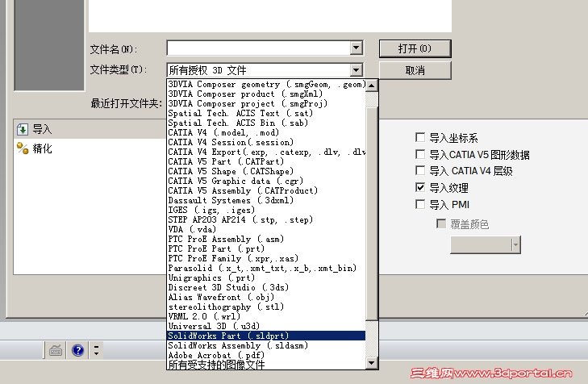
Task: Tick the 导入 CATIA V4 层级 checkbox
Action: 420,171
